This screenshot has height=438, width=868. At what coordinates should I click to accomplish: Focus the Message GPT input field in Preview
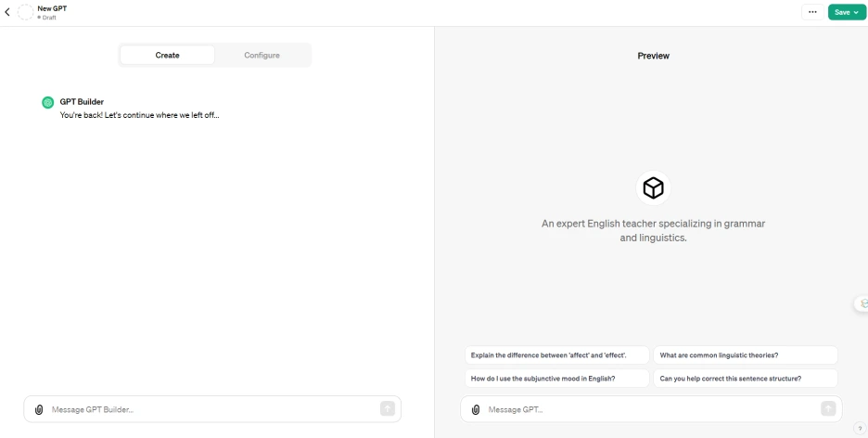(x=649, y=409)
